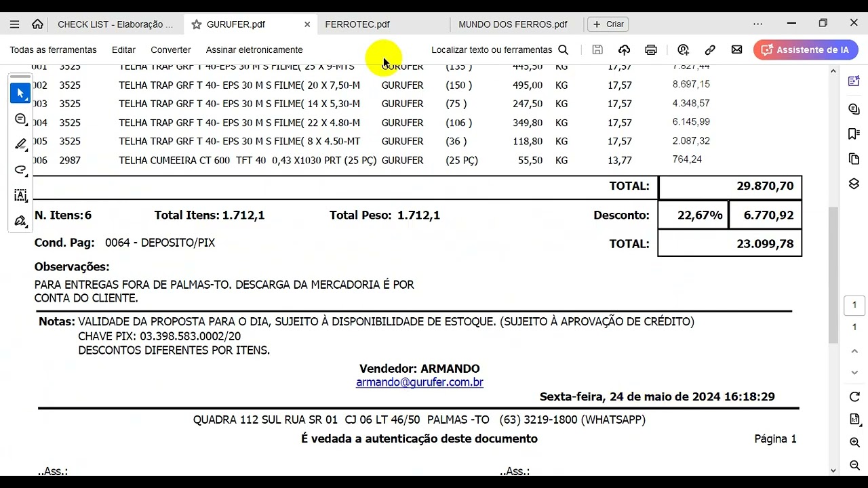
Task: Select the text box tool
Action: click(x=20, y=195)
